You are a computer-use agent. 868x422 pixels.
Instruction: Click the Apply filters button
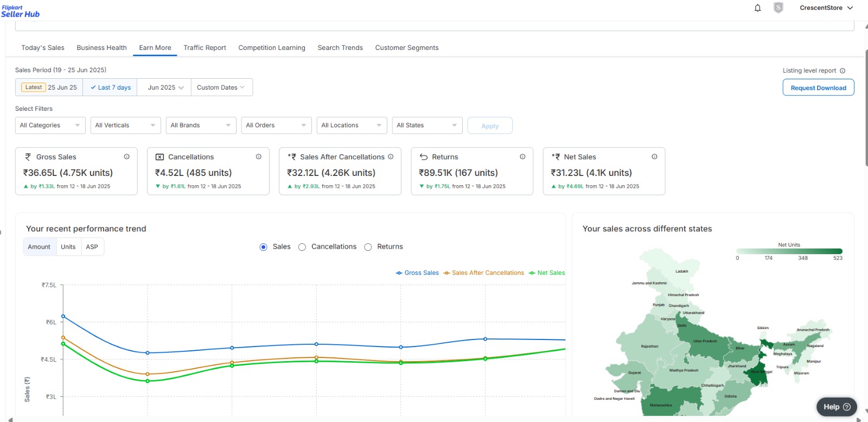[x=490, y=125]
